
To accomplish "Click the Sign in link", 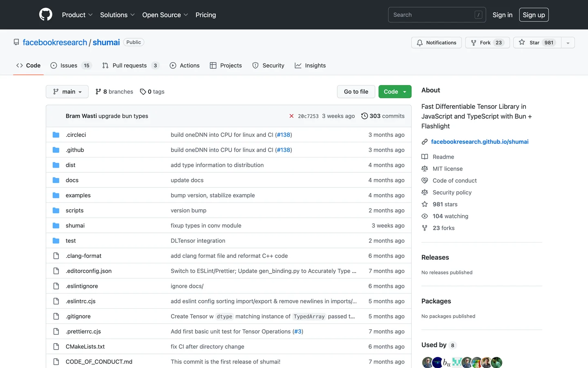I will (502, 15).
